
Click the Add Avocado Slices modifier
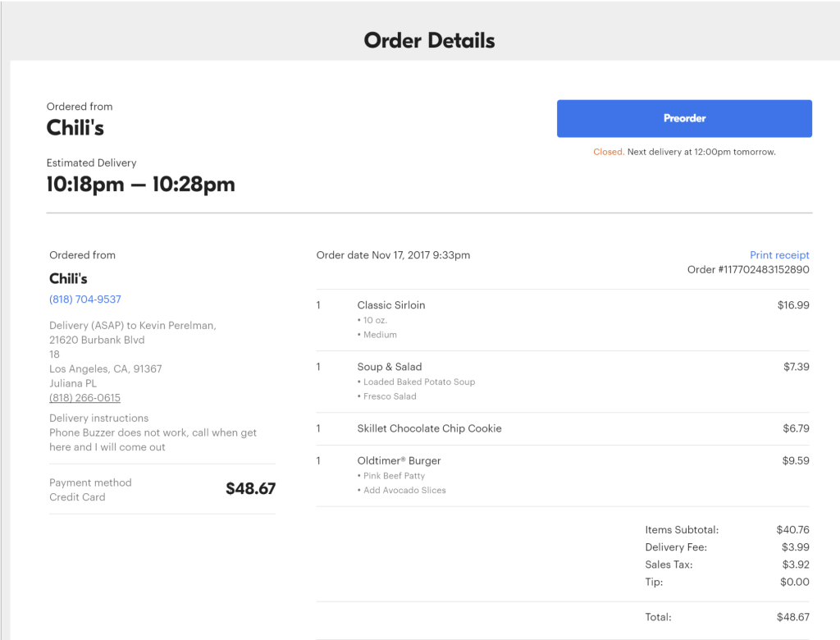[x=404, y=490]
